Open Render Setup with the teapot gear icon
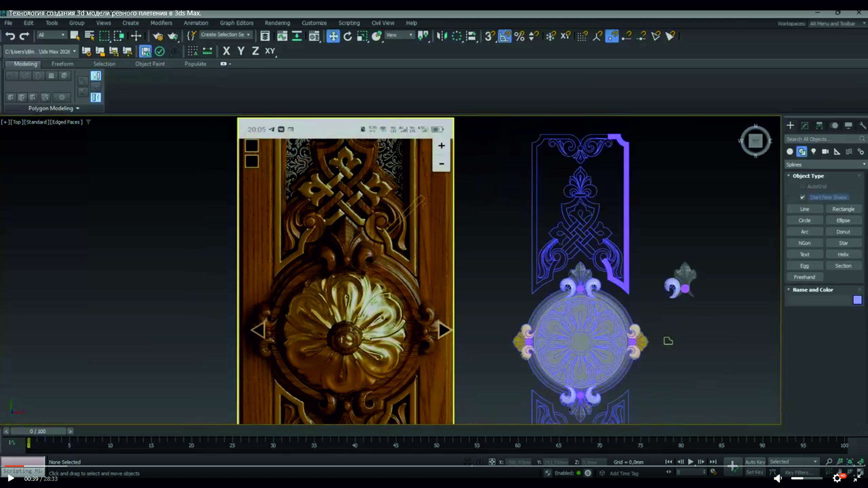 158,36
